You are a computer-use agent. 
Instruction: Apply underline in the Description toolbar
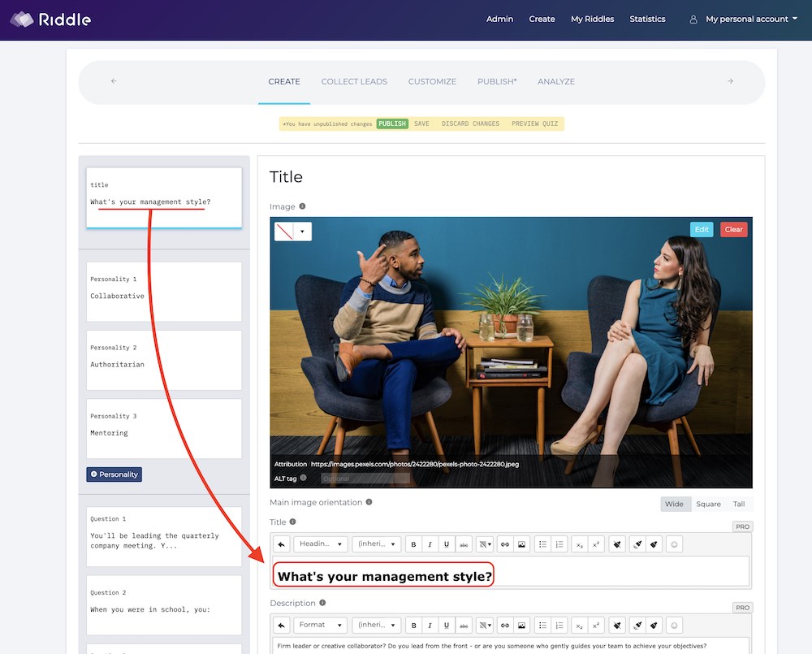[x=447, y=625]
